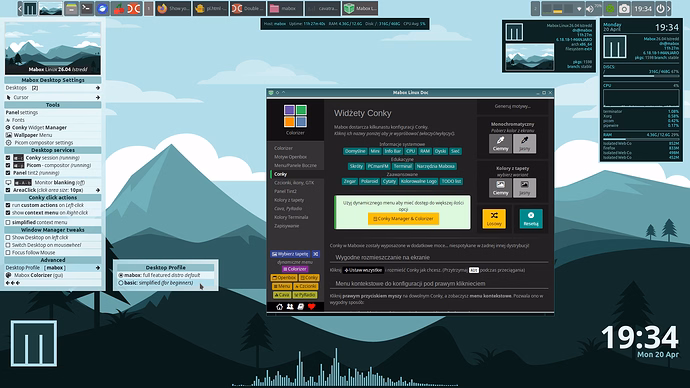Toggle the Panel tint2 checkbox
Image resolution: width=690 pixels, height=388 pixels.
tap(8, 173)
